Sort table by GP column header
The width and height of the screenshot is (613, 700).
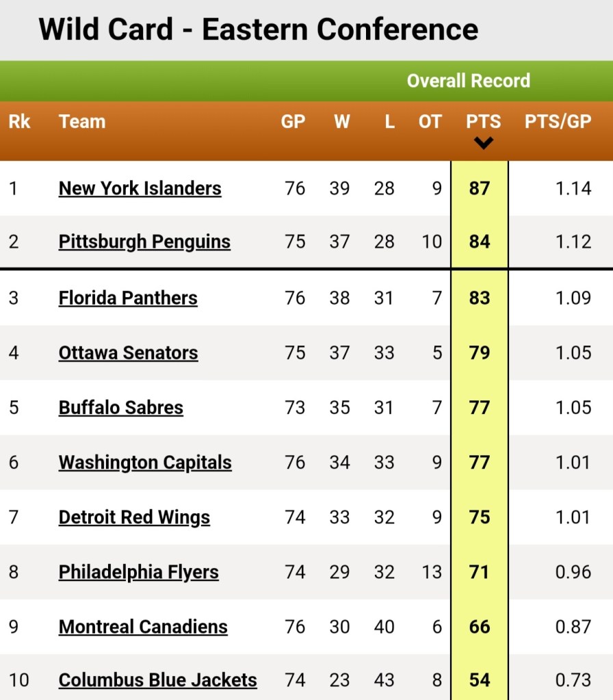pyautogui.click(x=294, y=121)
